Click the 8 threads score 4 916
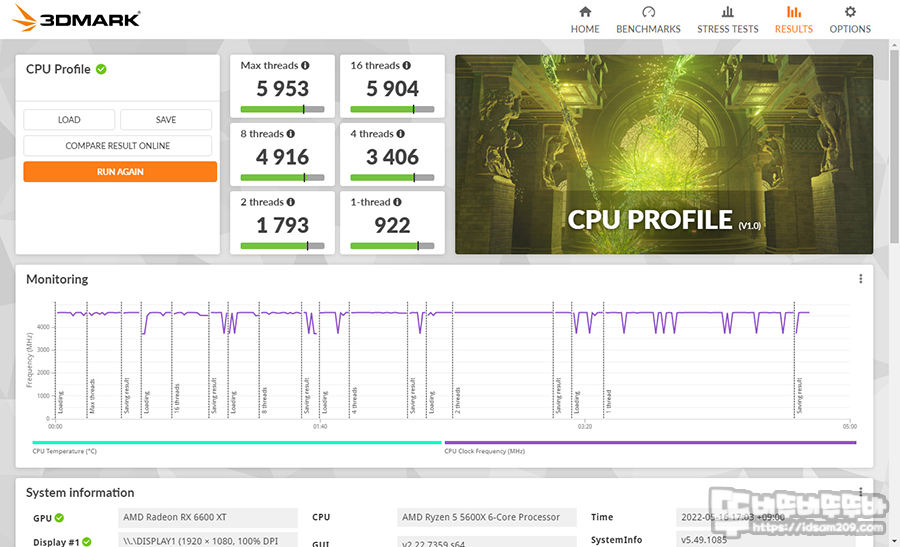Image resolution: width=900 pixels, height=547 pixels. [x=282, y=157]
